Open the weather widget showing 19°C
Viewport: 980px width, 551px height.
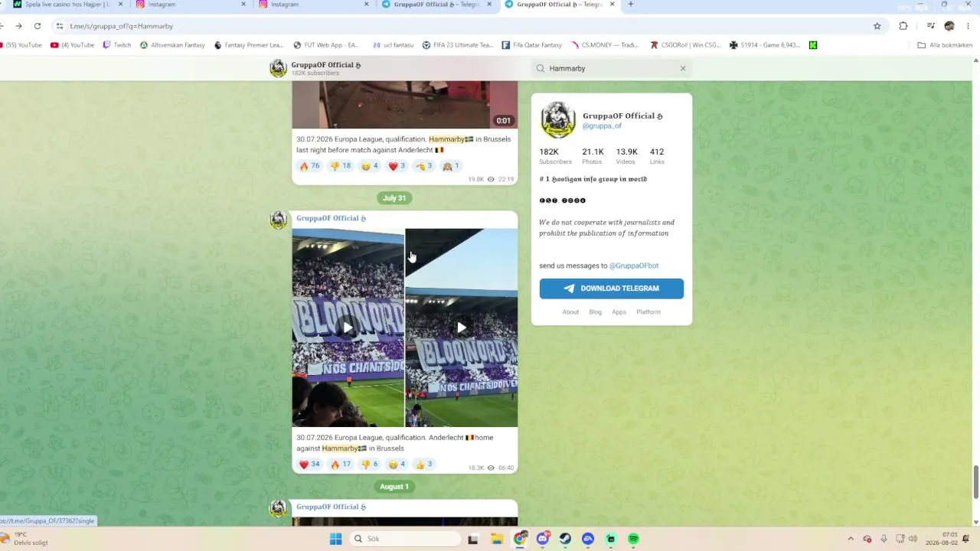point(25,539)
